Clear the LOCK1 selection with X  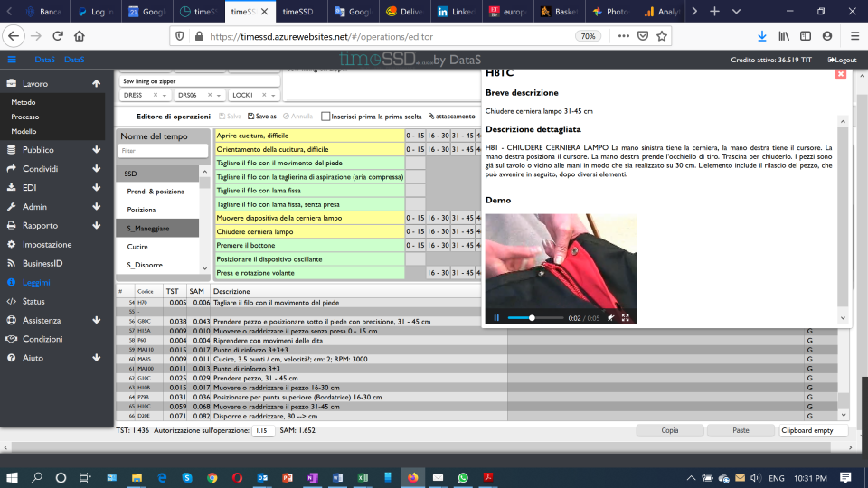[264, 95]
